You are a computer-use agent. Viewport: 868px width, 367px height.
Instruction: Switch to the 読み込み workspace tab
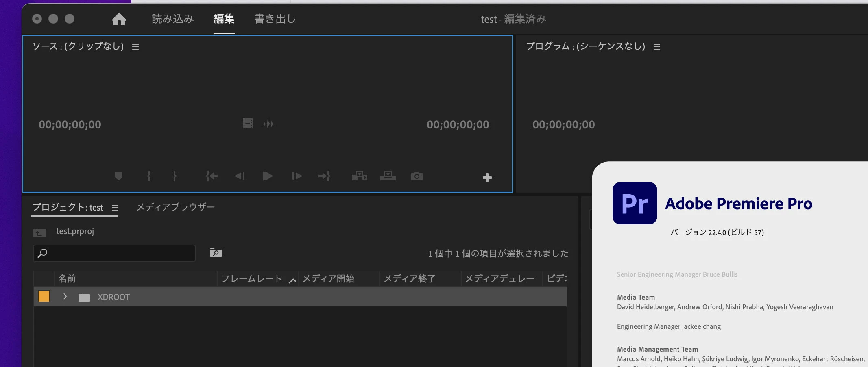click(172, 19)
